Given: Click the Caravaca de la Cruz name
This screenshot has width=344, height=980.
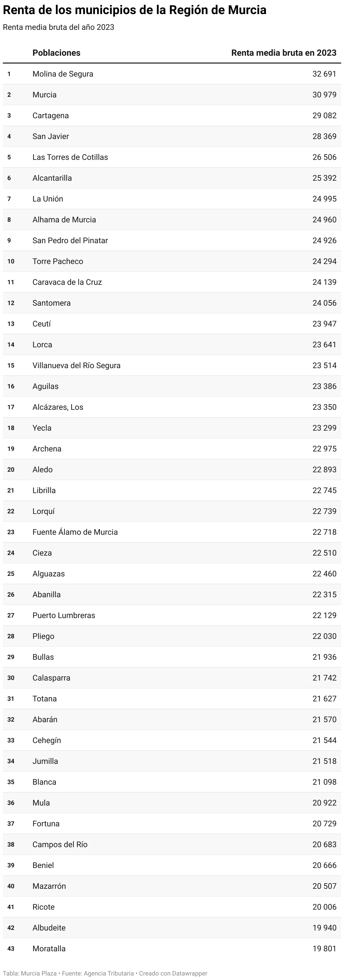Looking at the screenshot, I should tap(67, 282).
